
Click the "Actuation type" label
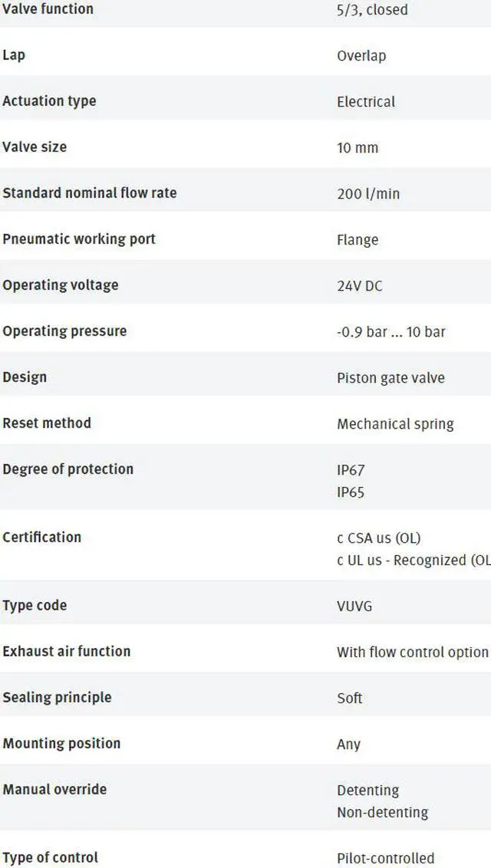point(49,101)
